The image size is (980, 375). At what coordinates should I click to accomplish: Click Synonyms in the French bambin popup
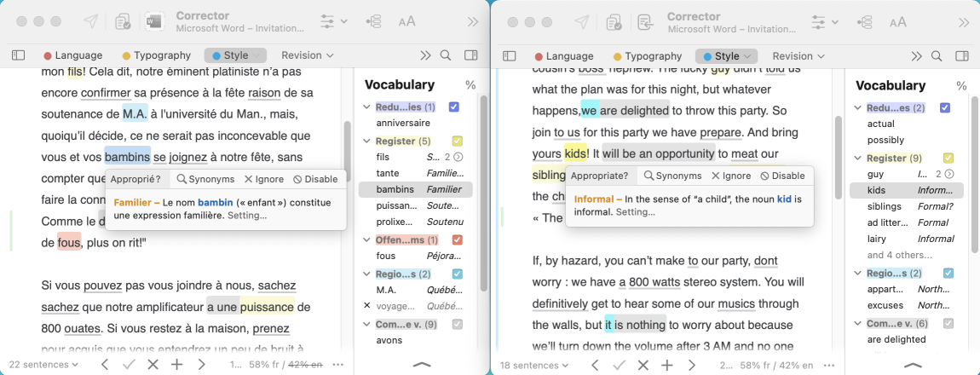tap(205, 179)
